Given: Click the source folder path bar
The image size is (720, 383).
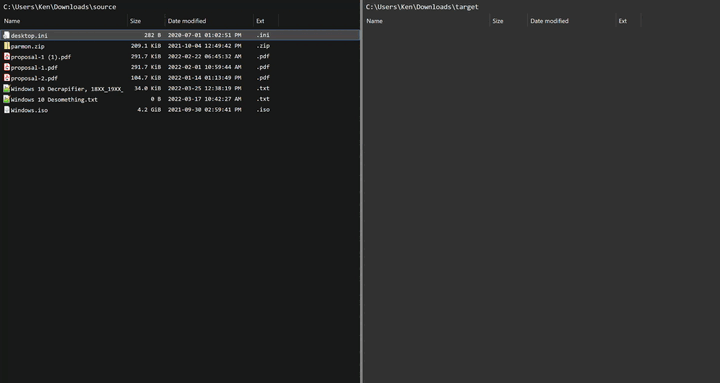Looking at the screenshot, I should [x=60, y=7].
